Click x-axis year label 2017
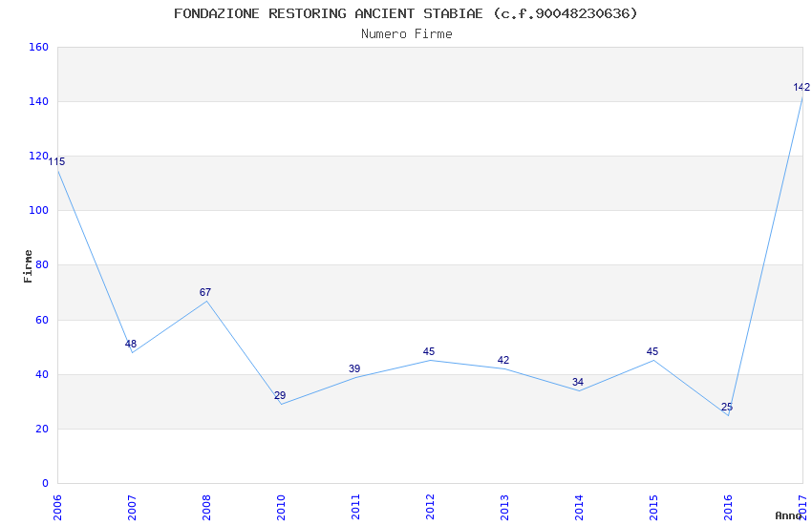This screenshot has height=525, width=812. click(x=803, y=508)
